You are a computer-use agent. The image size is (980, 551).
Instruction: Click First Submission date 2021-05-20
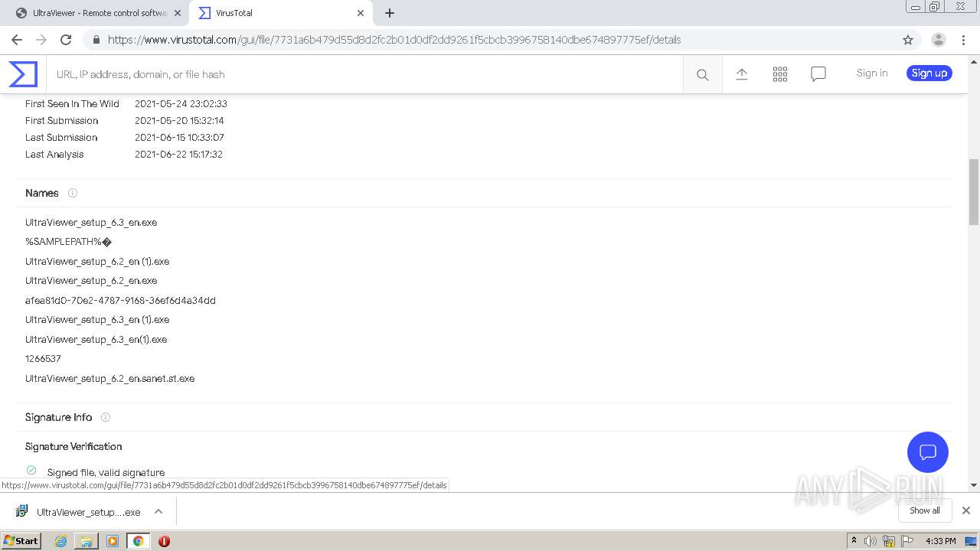tap(179, 121)
